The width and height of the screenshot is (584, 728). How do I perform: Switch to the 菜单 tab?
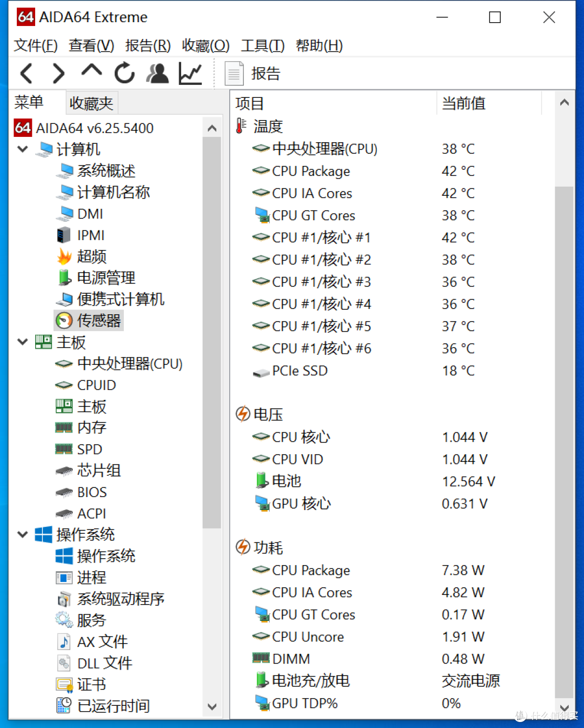(x=29, y=102)
